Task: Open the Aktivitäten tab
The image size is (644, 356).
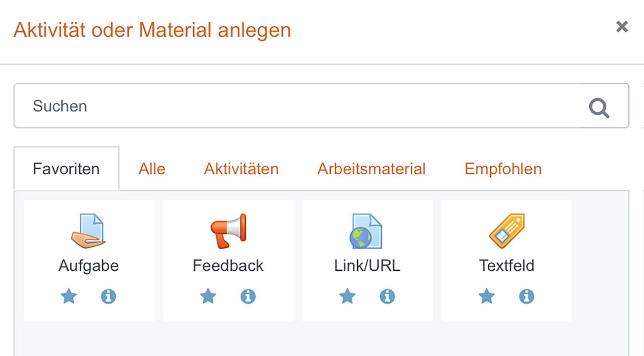Action: point(241,169)
